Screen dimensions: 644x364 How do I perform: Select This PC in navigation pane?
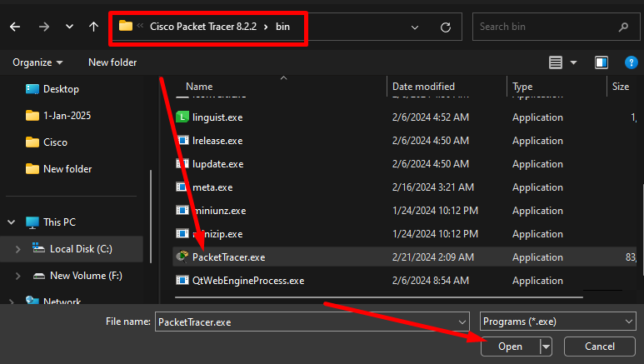click(x=59, y=222)
